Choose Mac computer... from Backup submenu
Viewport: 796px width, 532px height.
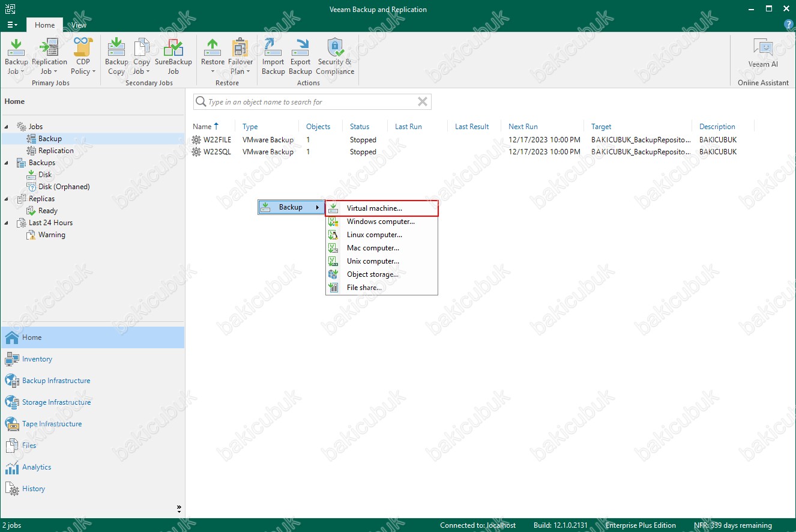coord(382,248)
